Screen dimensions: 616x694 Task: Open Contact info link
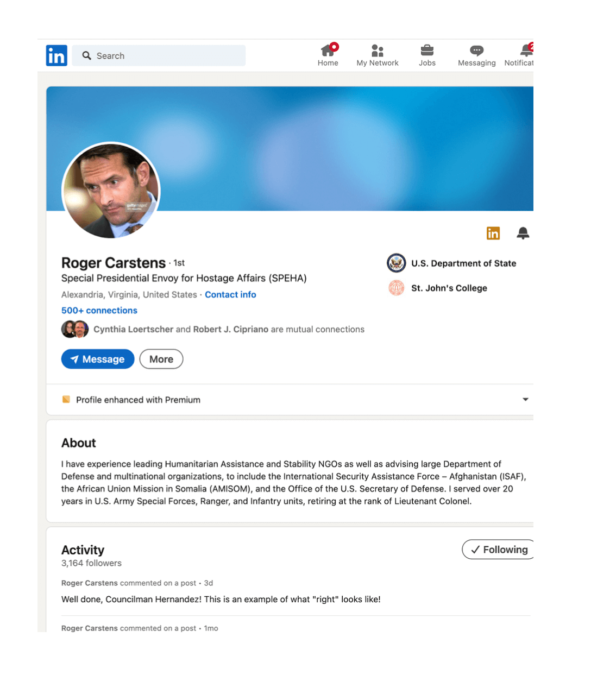click(230, 294)
